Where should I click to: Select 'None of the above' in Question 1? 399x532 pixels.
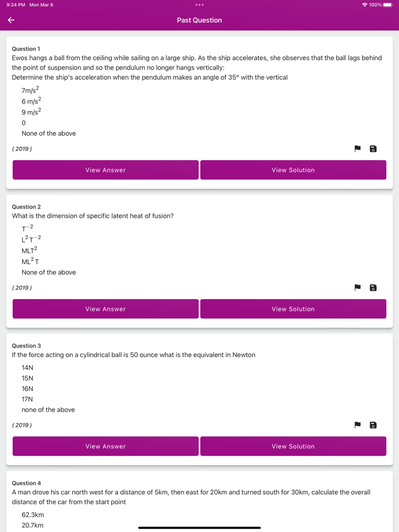48,133
